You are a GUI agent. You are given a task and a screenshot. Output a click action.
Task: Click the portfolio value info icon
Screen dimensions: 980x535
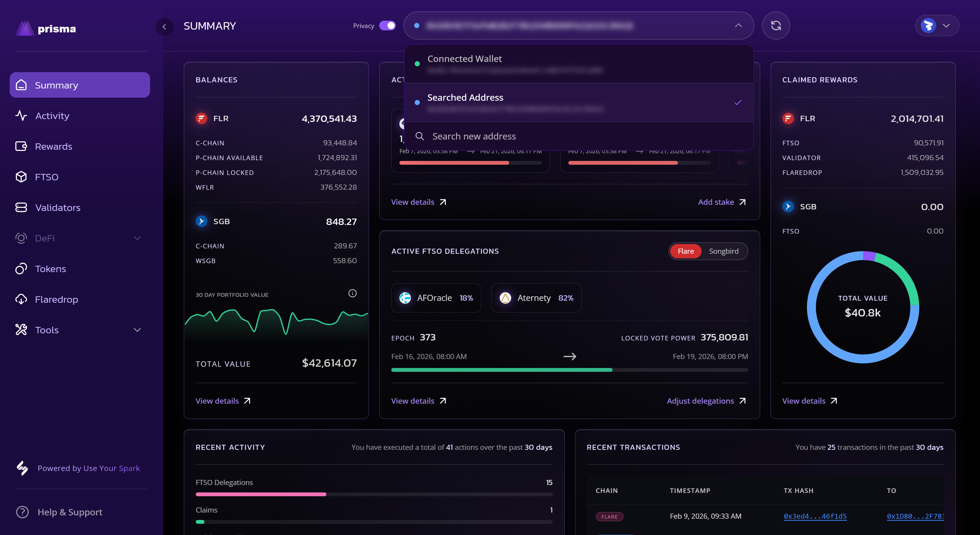click(x=352, y=293)
